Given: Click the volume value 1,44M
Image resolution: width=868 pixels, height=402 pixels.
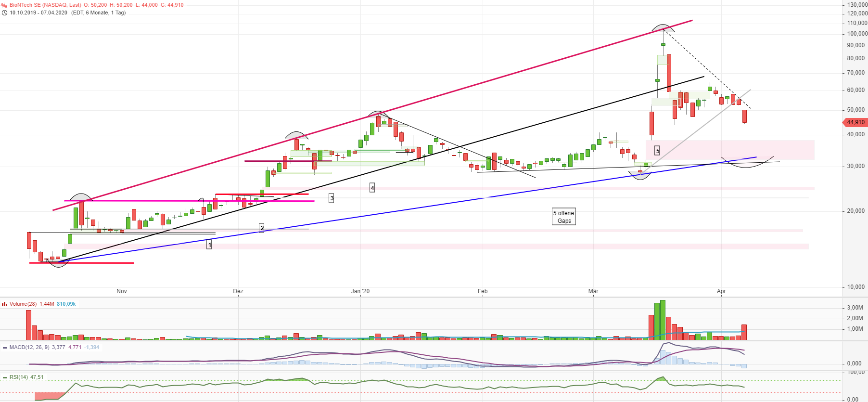Looking at the screenshot, I should click(x=47, y=304).
